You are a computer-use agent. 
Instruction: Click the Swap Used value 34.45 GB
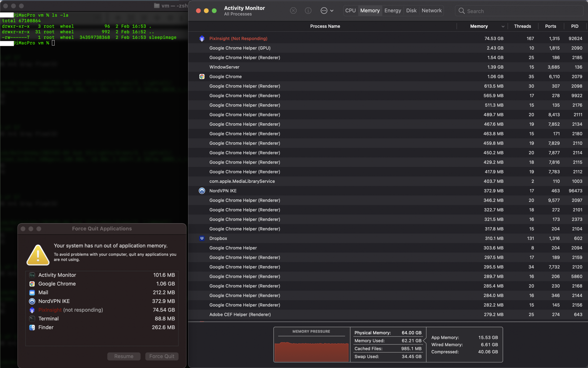(x=412, y=357)
